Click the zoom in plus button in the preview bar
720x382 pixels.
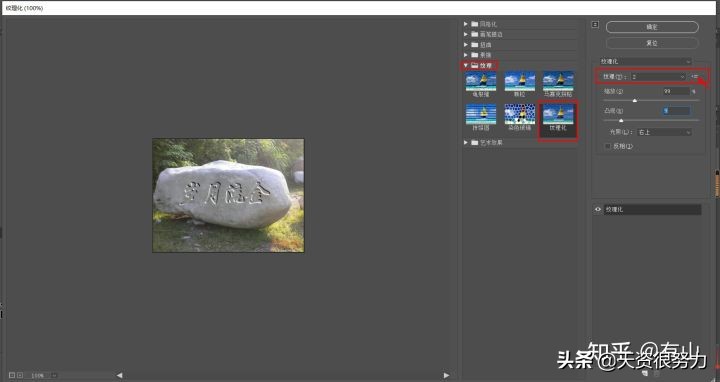tap(20, 375)
